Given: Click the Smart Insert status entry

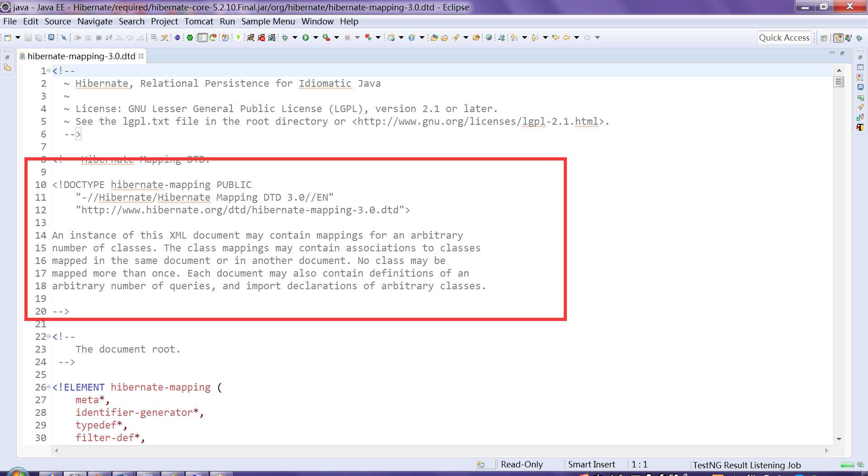Looking at the screenshot, I should (591, 465).
